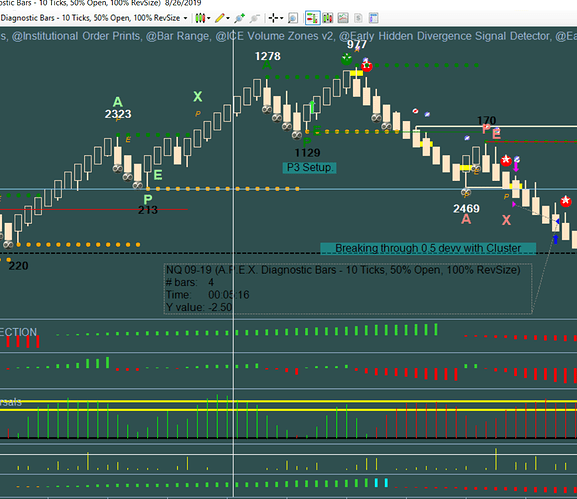Click the green circle marker below 977
This screenshot has height=499, width=577.
pyautogui.click(x=346, y=59)
